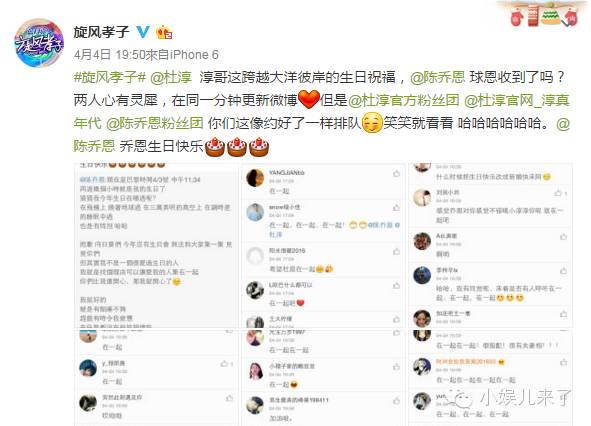Click the blue V verified badge

click(x=143, y=32)
